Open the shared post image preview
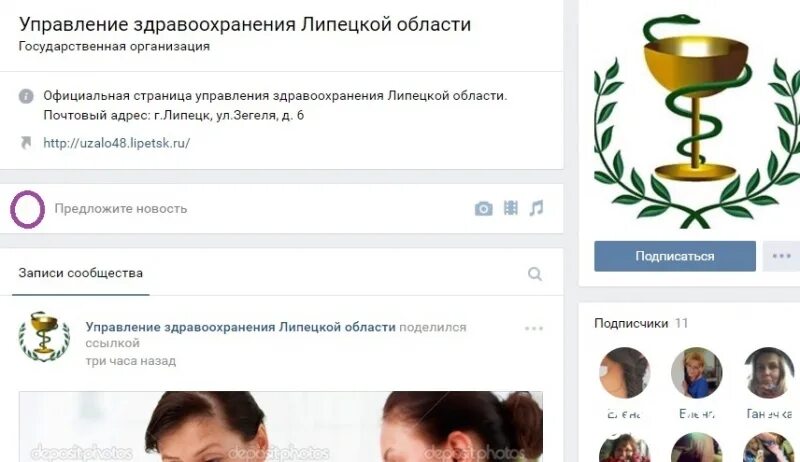The image size is (800, 462). click(x=281, y=426)
